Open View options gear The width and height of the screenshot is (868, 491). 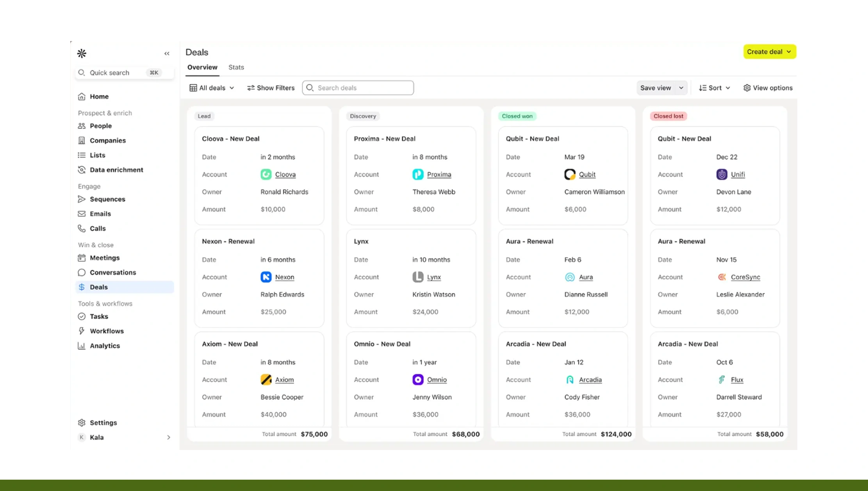pyautogui.click(x=748, y=87)
